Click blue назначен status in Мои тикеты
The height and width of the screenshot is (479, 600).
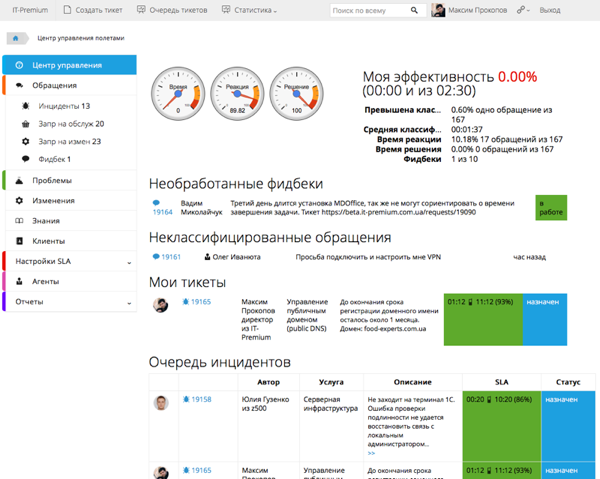(545, 319)
